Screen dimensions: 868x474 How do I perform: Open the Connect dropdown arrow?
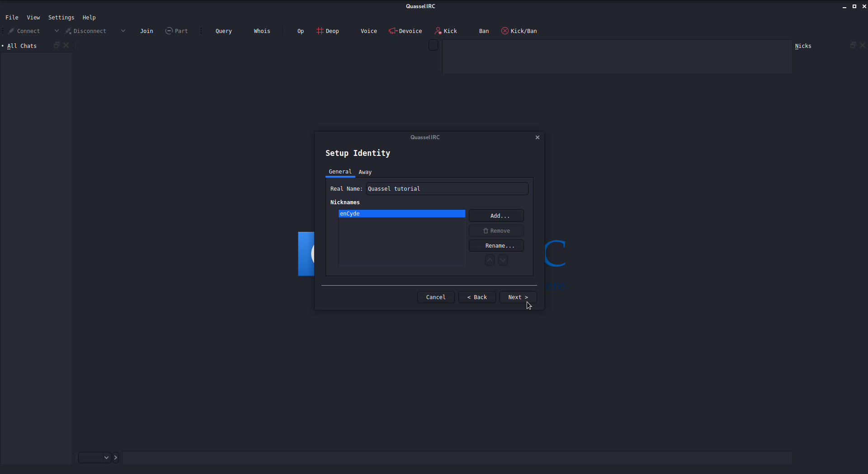point(57,31)
